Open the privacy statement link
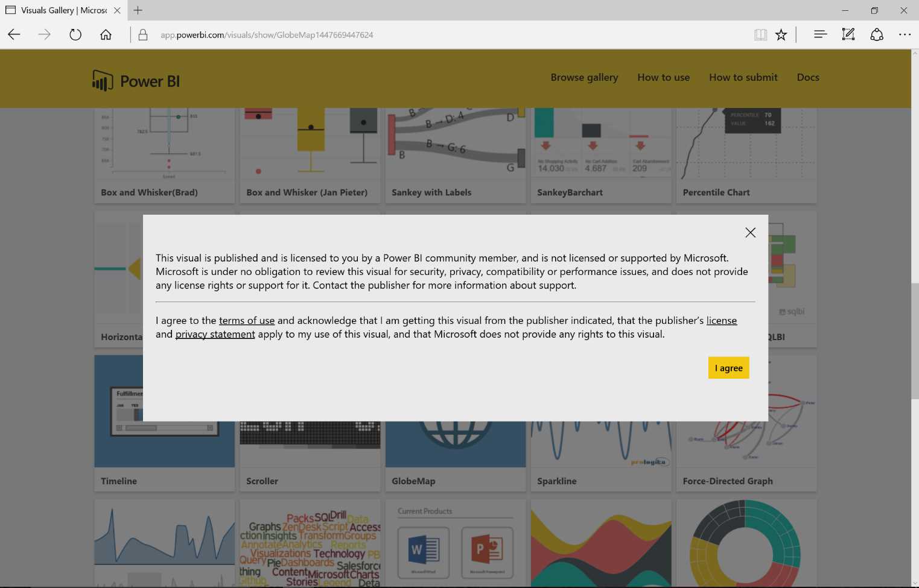The width and height of the screenshot is (919, 588). [215, 334]
